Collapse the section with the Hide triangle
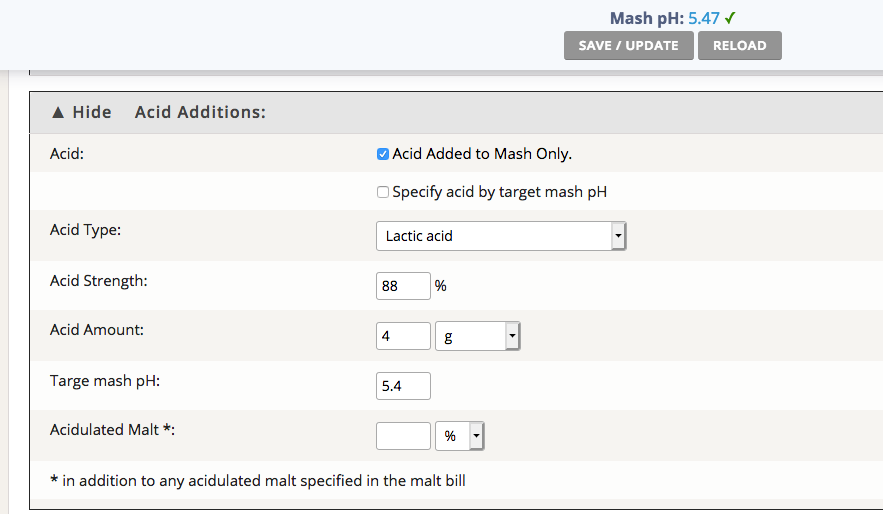This screenshot has height=514, width=883. point(81,112)
